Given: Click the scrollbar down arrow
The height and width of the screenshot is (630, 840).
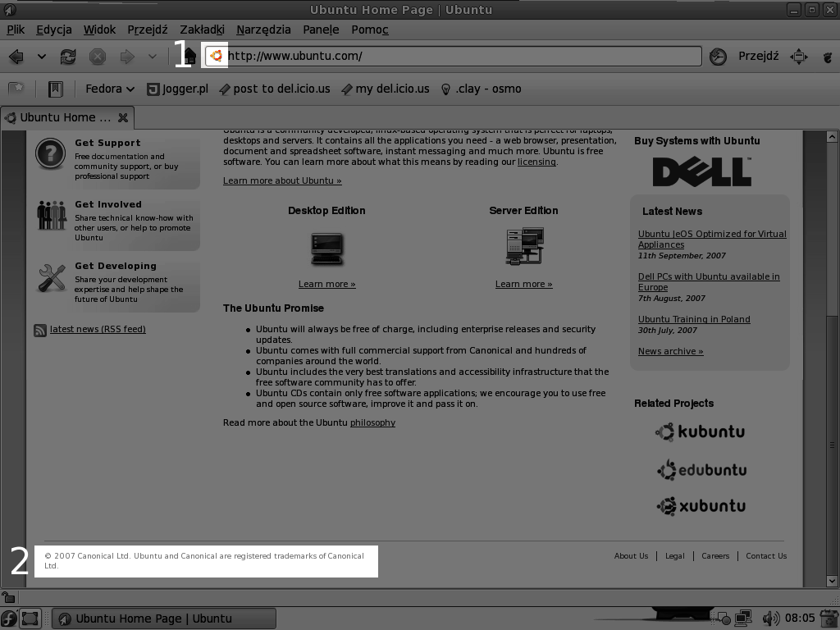Looking at the screenshot, I should pos(832,581).
